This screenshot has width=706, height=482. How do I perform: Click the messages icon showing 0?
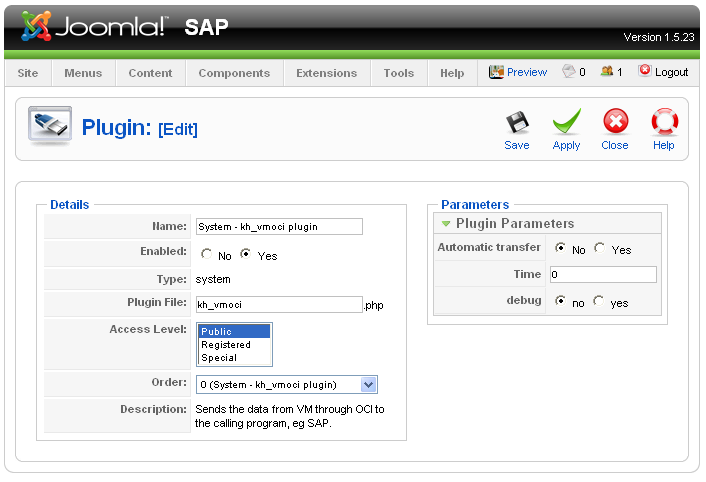coord(569,72)
